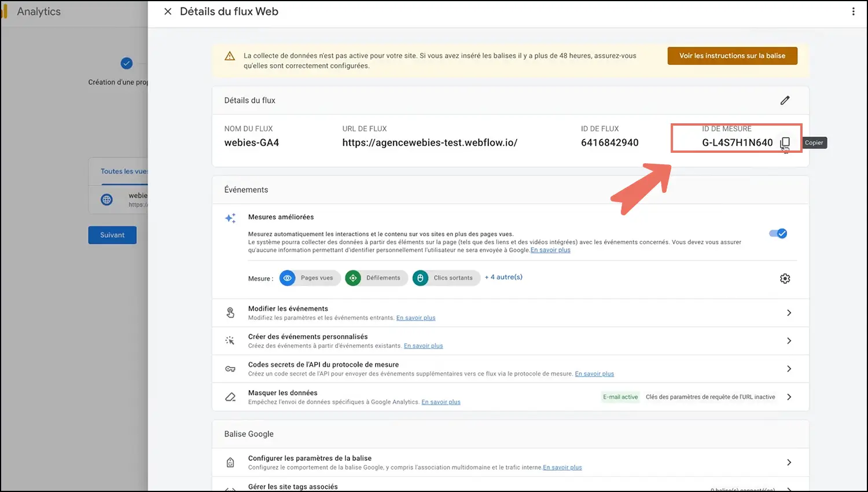Click the Gérer les site tags associés row
The height and width of the screenshot is (492, 868).
click(510, 485)
